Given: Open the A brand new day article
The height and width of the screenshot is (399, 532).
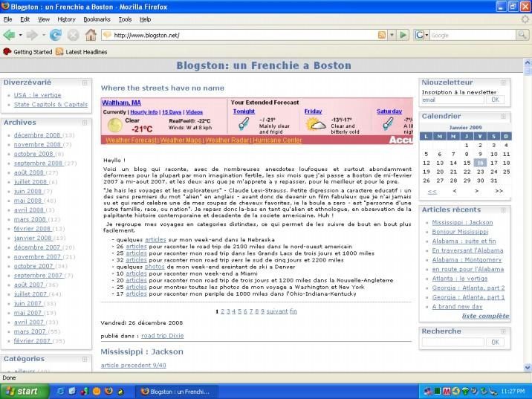Looking at the screenshot, I should click(x=457, y=307).
